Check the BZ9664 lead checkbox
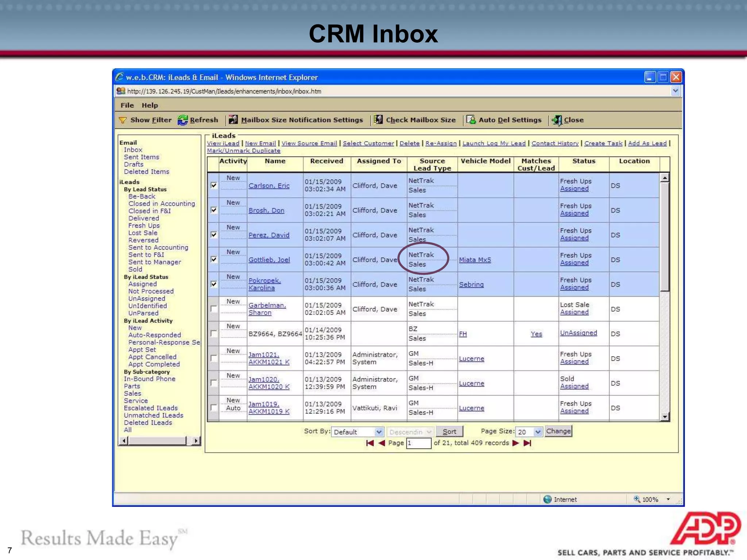This screenshot has width=747, height=560. [x=214, y=334]
